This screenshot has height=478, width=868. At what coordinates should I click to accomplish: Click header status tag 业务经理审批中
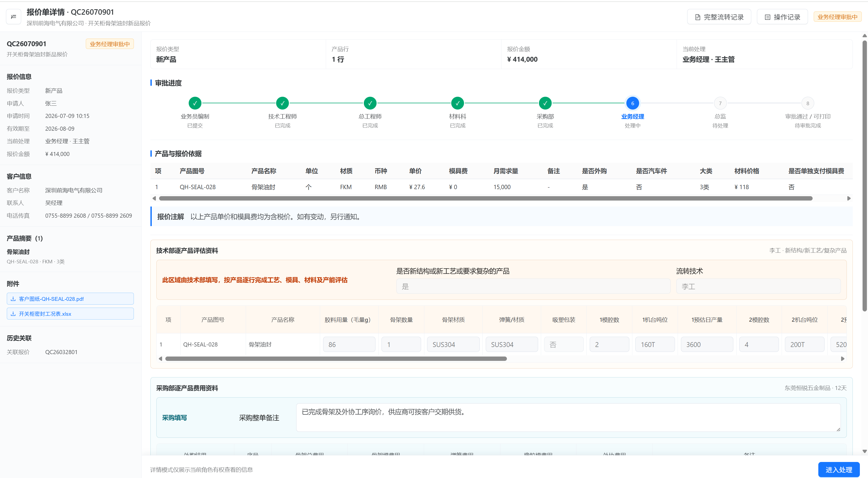tap(837, 17)
